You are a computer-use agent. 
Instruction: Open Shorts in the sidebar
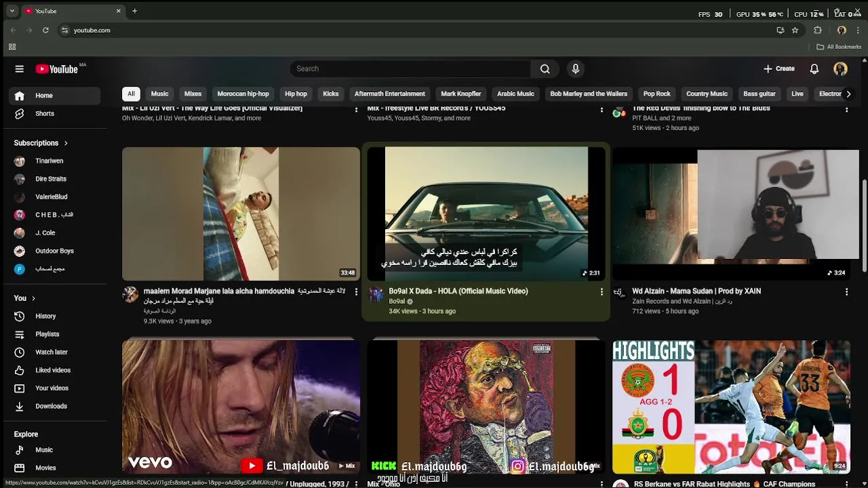(54, 113)
